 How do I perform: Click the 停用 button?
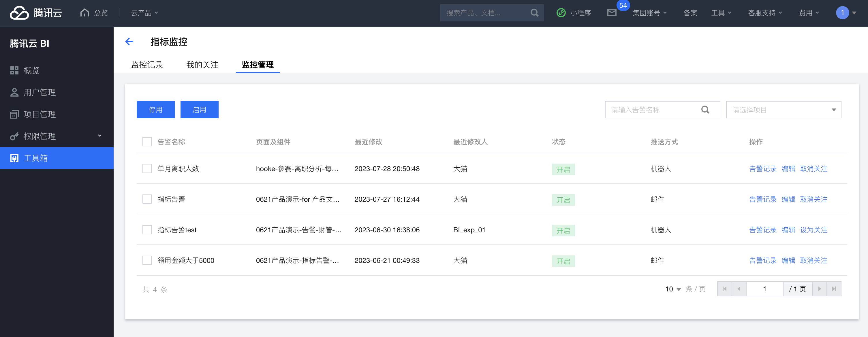155,110
